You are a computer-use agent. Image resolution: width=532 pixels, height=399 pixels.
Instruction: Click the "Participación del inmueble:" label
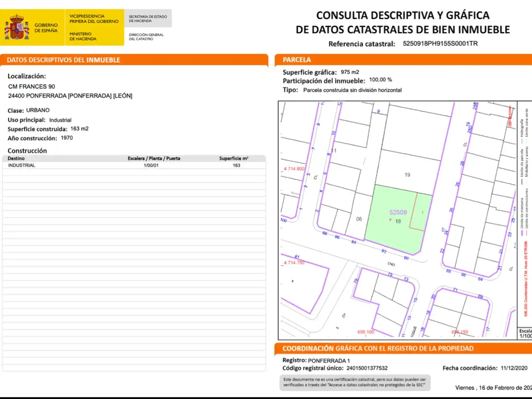pyautogui.click(x=324, y=81)
